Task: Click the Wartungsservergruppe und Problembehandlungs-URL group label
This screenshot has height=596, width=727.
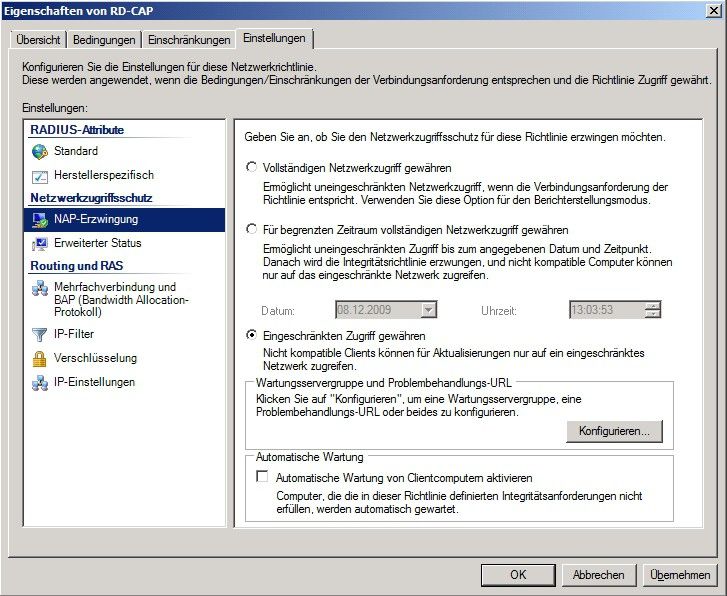Action: coord(384,383)
